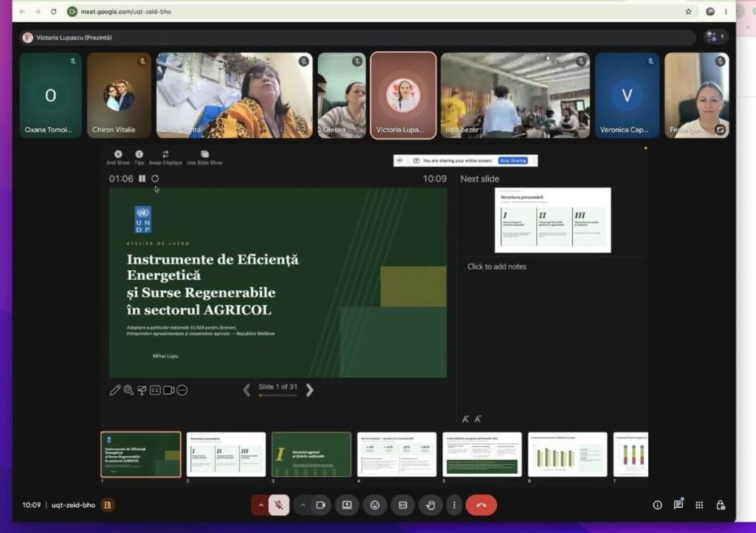Select slide 1 thumbnail in filmstrip
756x533 pixels.
click(141, 455)
